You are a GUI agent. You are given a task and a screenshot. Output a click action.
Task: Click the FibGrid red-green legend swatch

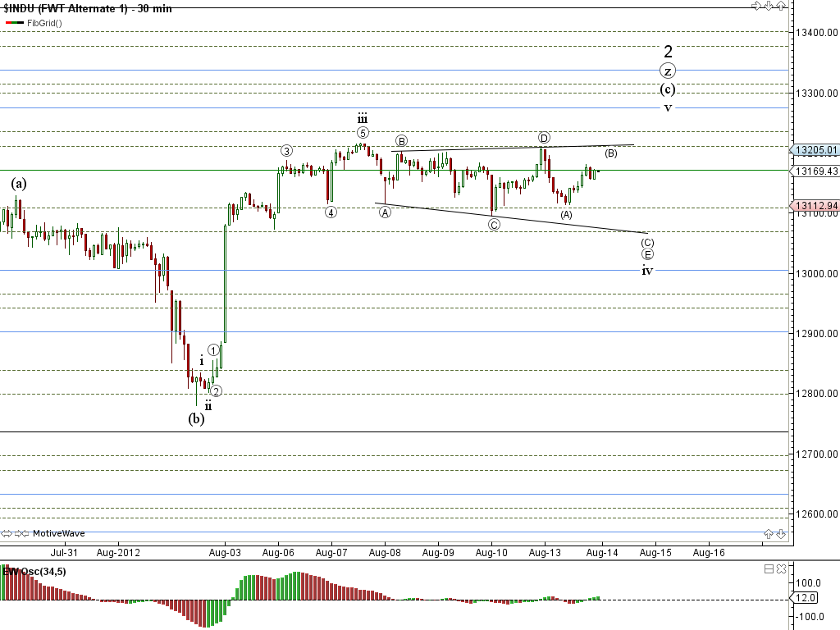click(x=14, y=23)
